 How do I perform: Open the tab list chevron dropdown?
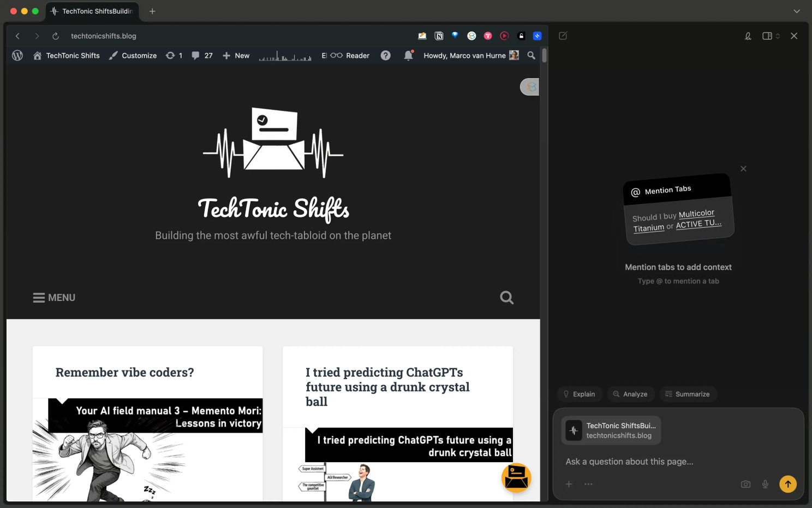[796, 11]
